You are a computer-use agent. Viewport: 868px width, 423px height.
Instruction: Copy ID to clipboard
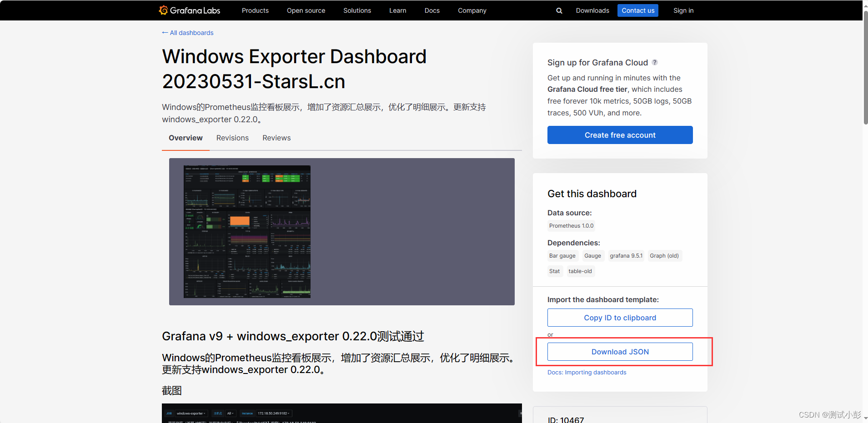pyautogui.click(x=620, y=318)
